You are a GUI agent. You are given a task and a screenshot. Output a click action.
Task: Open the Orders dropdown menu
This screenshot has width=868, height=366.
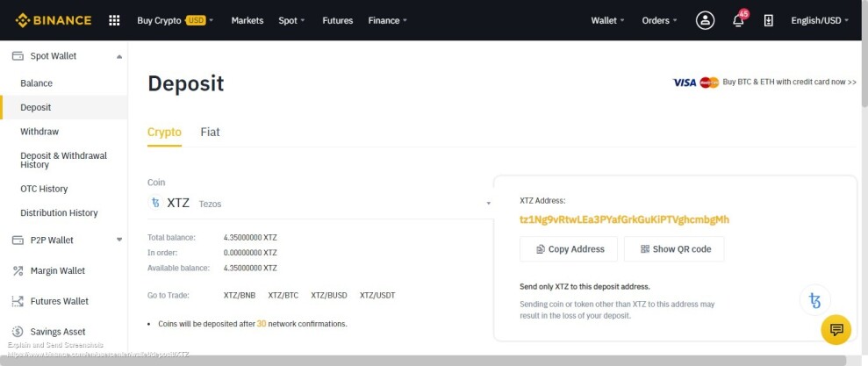[x=659, y=20]
